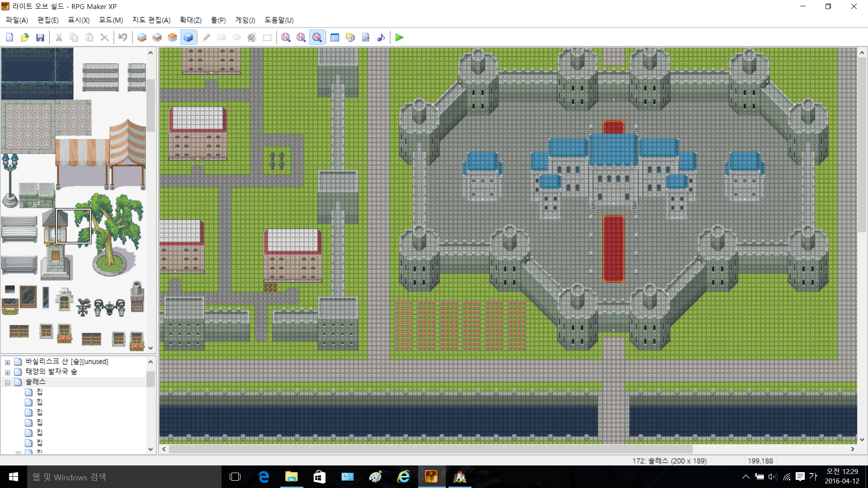Open a project with the folder icon
Viewport: 868px width, 488px height.
click(25, 38)
